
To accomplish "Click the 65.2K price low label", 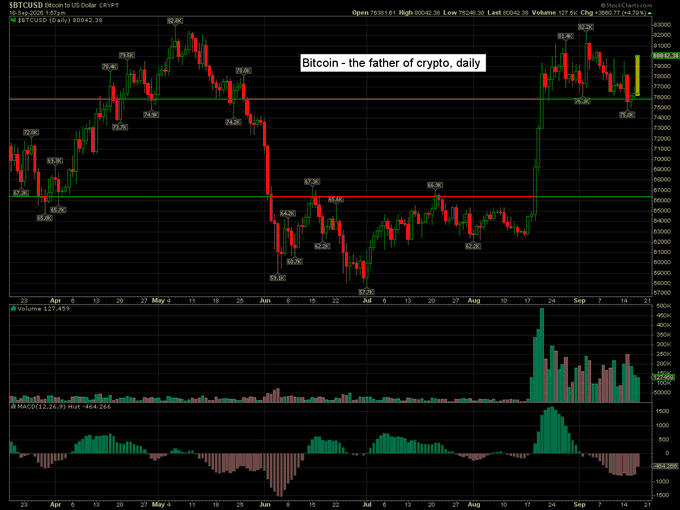I will tap(58, 209).
